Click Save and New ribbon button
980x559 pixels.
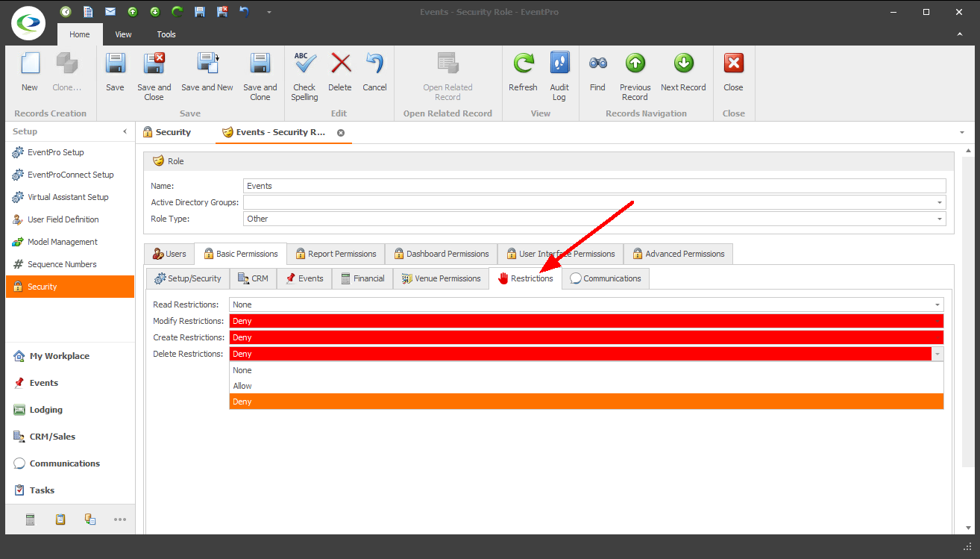coord(207,72)
